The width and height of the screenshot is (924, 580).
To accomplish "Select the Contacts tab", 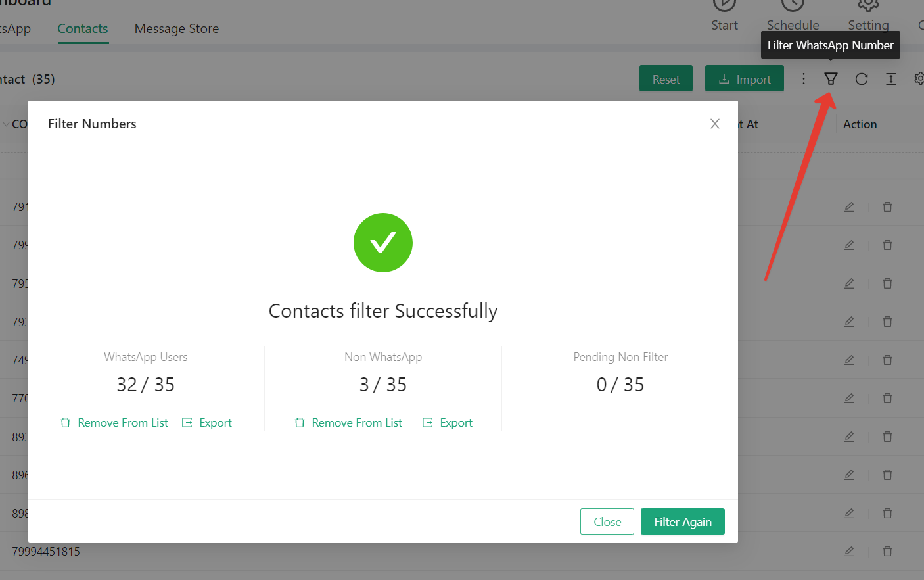I will pos(83,29).
